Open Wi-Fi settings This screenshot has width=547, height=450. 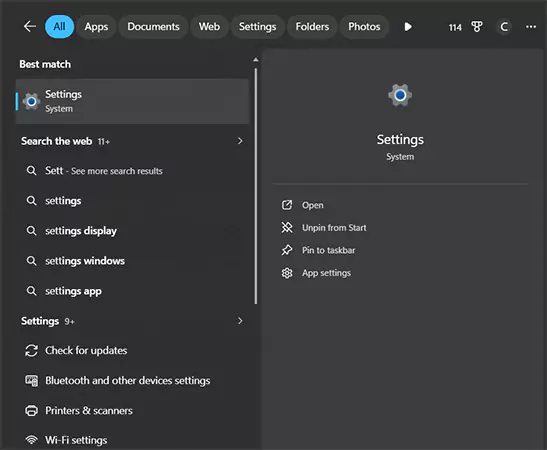[132, 440]
